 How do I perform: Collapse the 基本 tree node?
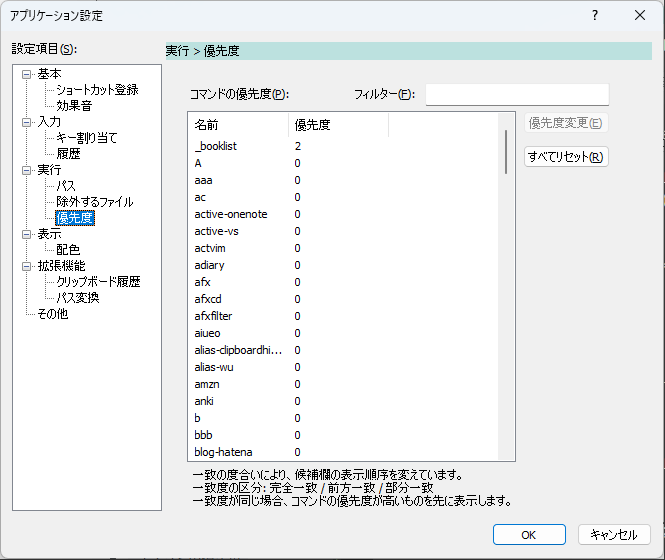click(x=27, y=75)
